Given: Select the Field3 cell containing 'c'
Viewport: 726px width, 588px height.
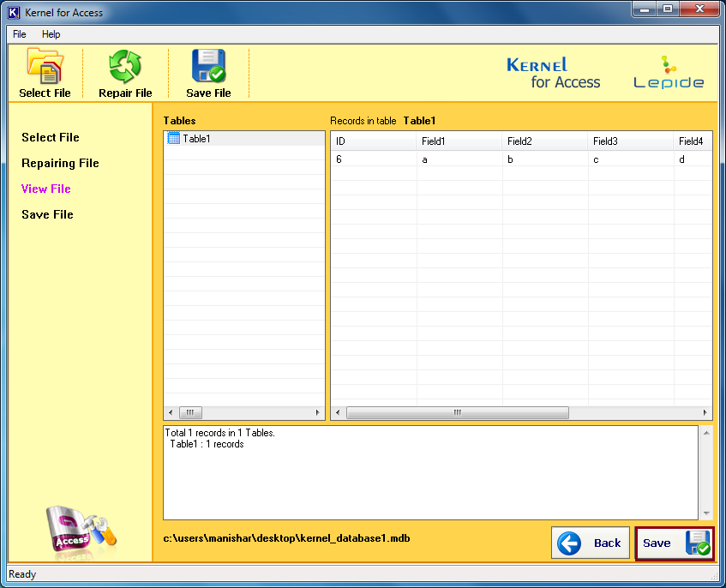Looking at the screenshot, I should point(631,159).
